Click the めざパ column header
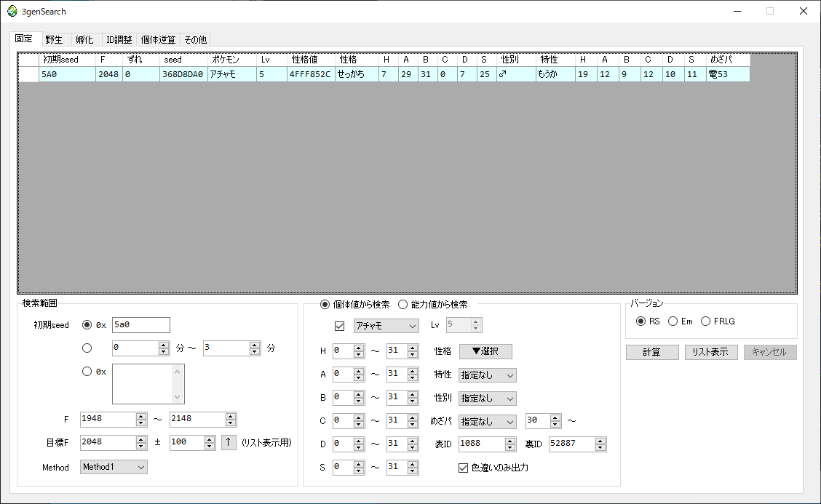Screen dimensions: 821x504 [x=728, y=60]
